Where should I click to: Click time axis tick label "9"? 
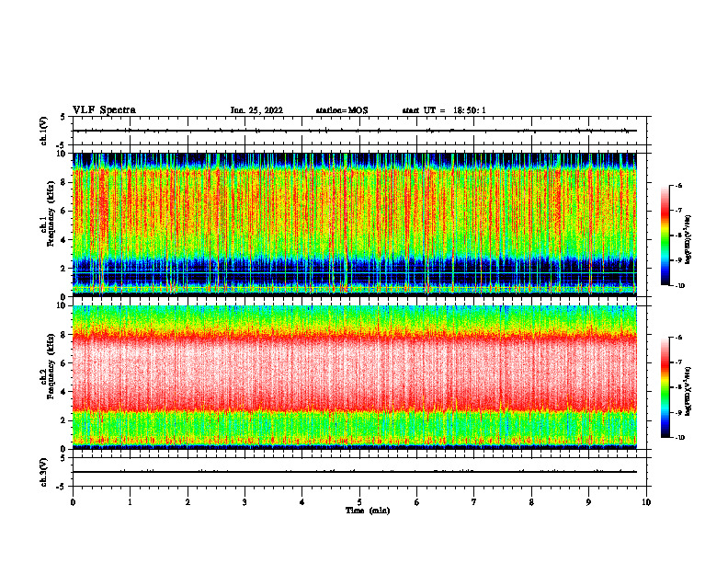[588, 502]
